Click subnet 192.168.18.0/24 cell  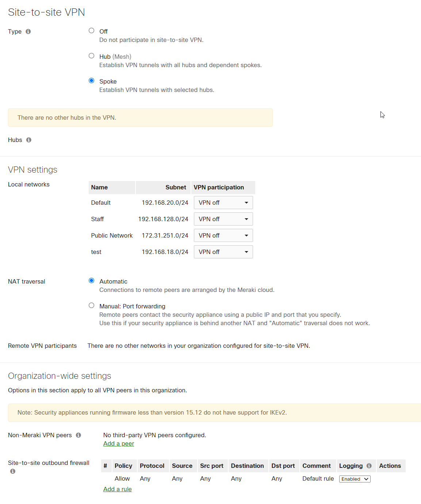pos(165,252)
